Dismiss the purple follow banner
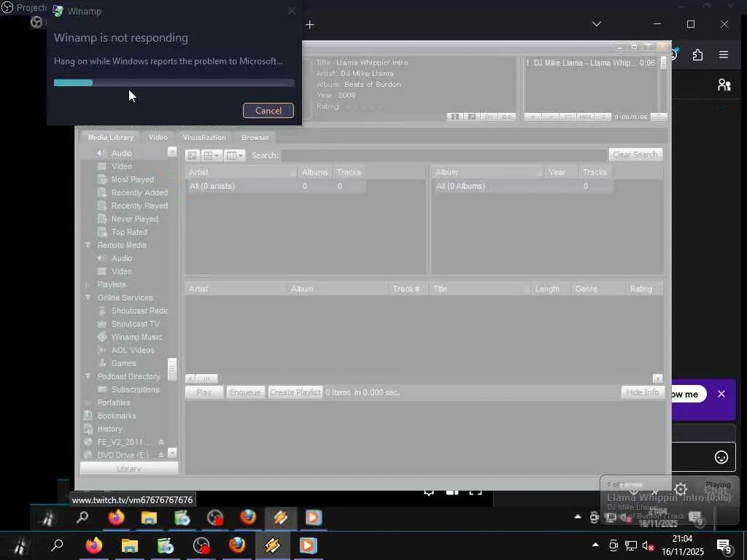Image resolution: width=747 pixels, height=560 pixels. (x=721, y=394)
